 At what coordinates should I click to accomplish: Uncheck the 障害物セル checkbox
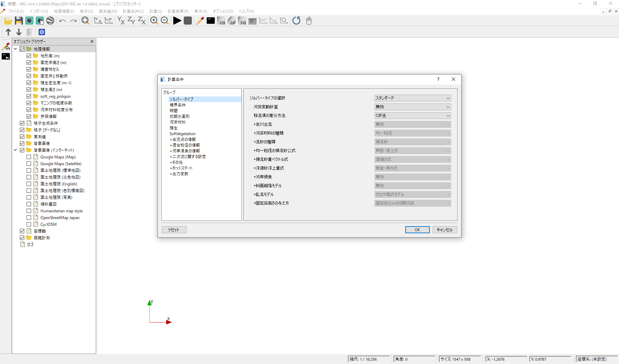click(x=29, y=69)
